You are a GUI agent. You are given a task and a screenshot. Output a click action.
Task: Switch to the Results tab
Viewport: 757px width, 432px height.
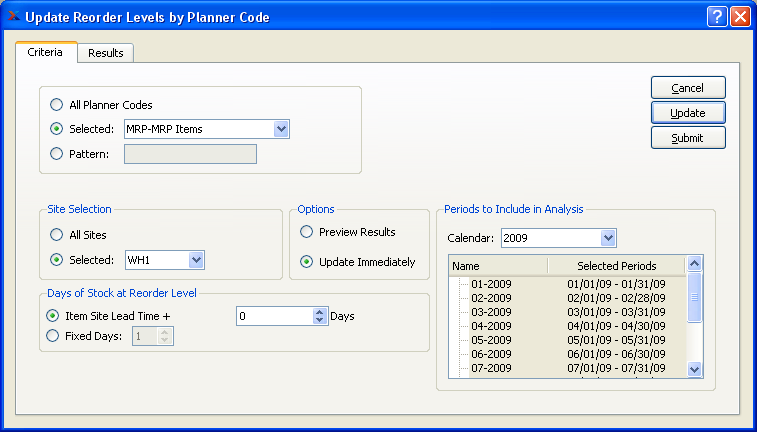106,53
